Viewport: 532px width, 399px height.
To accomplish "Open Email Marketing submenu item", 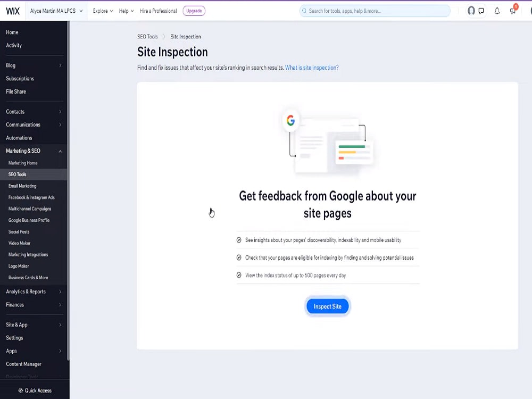I will pos(22,186).
